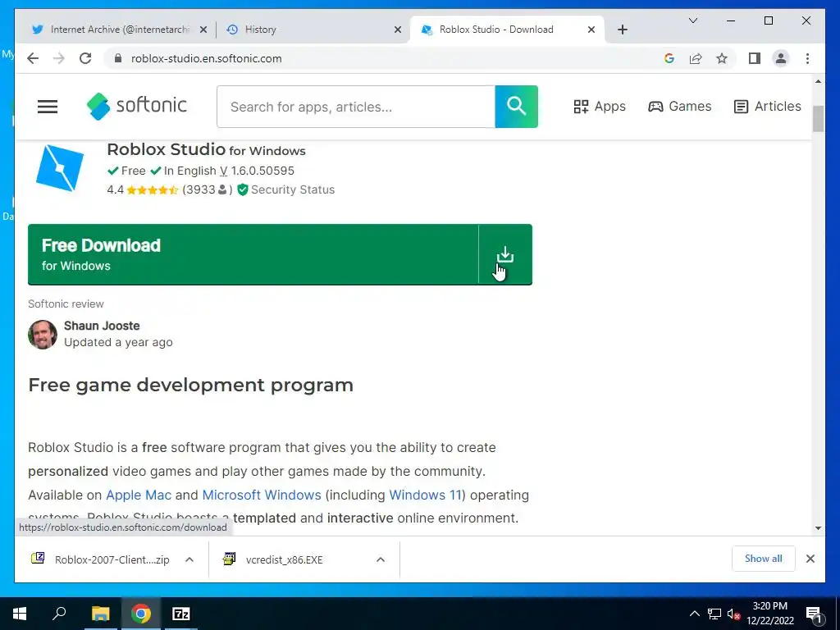Image resolution: width=840 pixels, height=630 pixels.
Task: Click the version text 1.6.0.50595
Action: [262, 171]
